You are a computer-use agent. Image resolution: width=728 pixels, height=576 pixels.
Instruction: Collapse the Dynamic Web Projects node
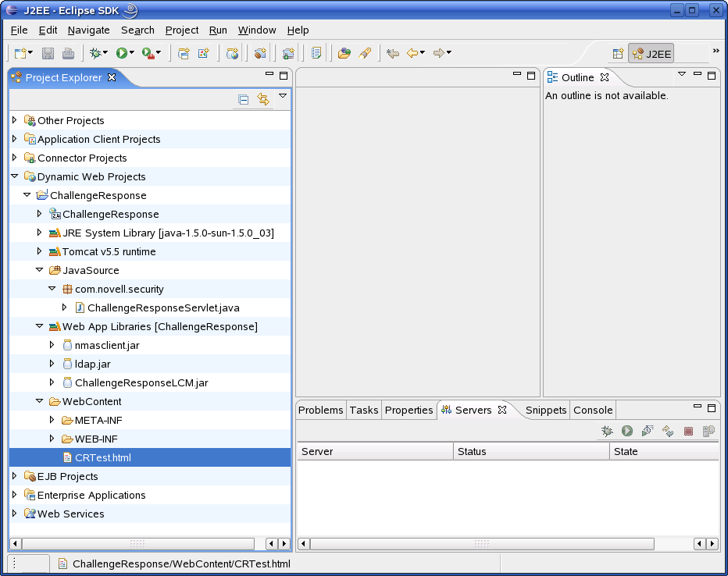tap(14, 176)
